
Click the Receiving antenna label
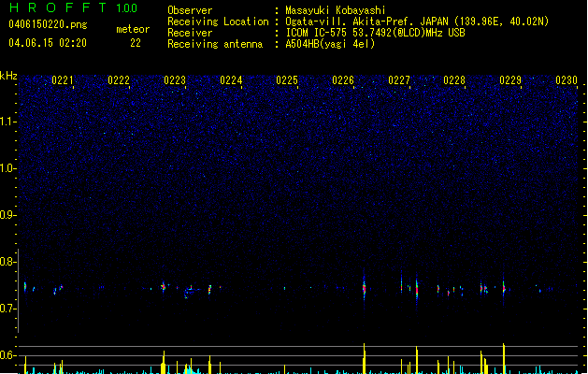click(x=215, y=44)
